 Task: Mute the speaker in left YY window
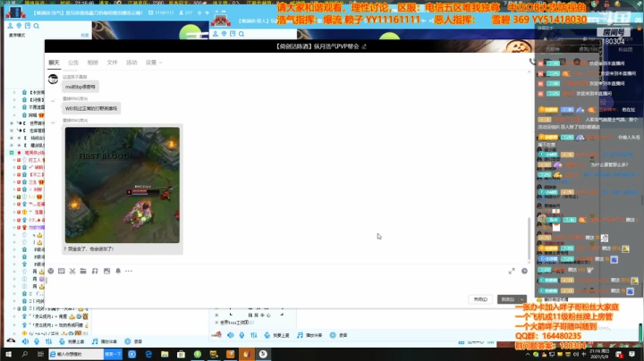[25, 341]
